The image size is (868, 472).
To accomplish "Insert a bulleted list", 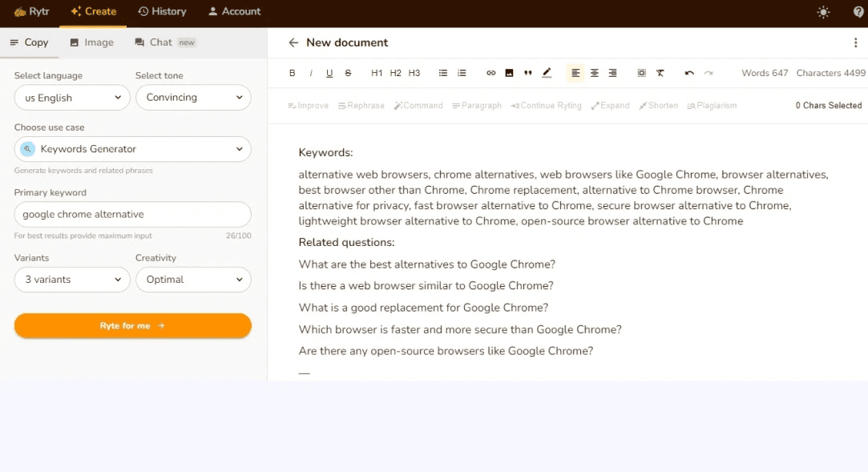I will 443,73.
